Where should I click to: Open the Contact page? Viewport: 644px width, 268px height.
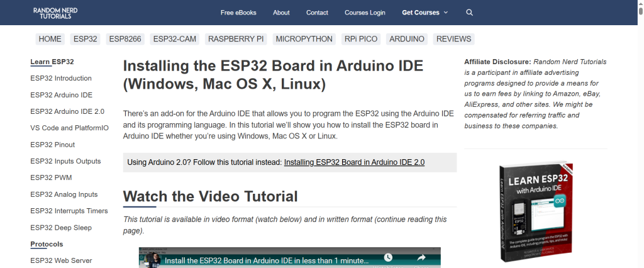coord(317,13)
